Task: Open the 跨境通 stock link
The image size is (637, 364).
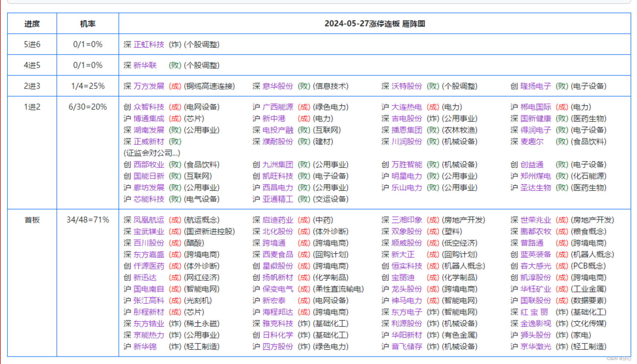Action: tap(274, 243)
